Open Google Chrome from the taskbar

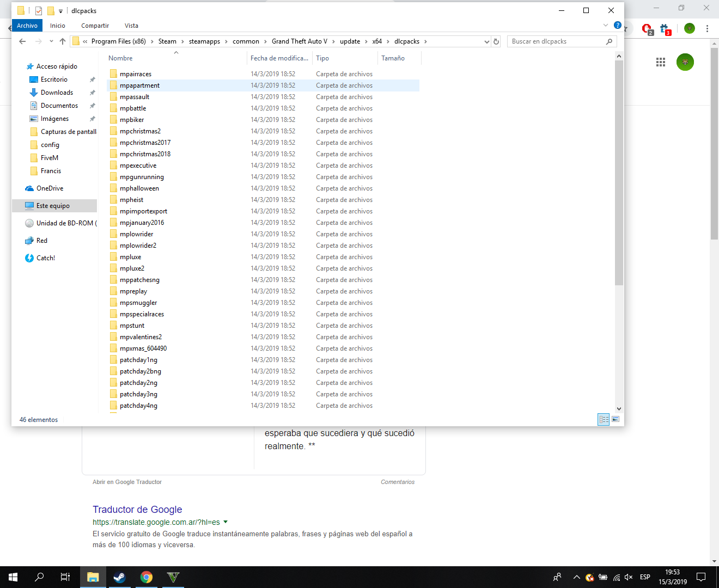pyautogui.click(x=146, y=577)
